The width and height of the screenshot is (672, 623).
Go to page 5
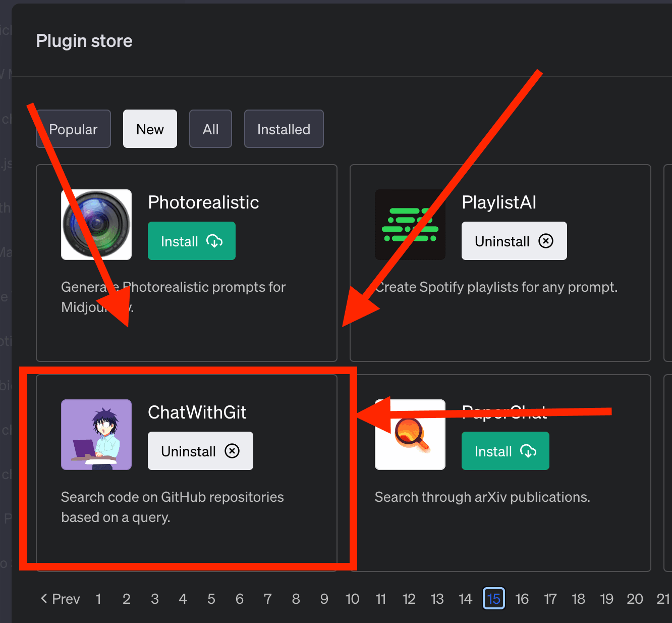pyautogui.click(x=211, y=599)
